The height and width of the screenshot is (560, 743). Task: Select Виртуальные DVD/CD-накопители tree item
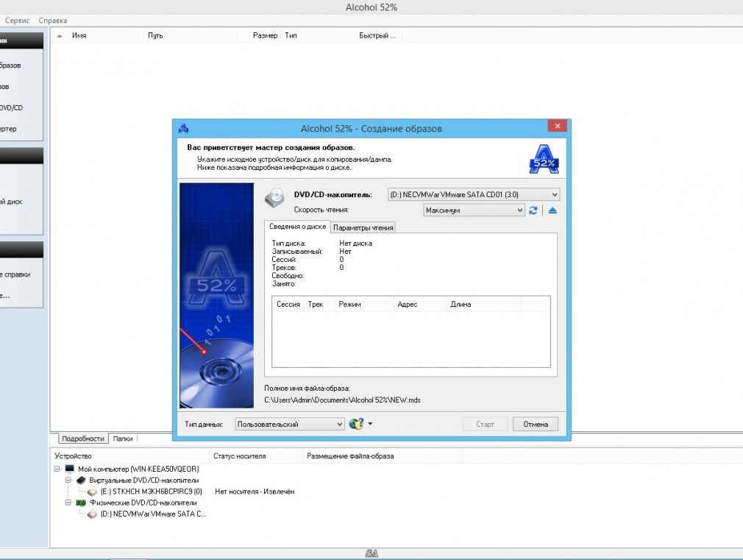(x=144, y=481)
